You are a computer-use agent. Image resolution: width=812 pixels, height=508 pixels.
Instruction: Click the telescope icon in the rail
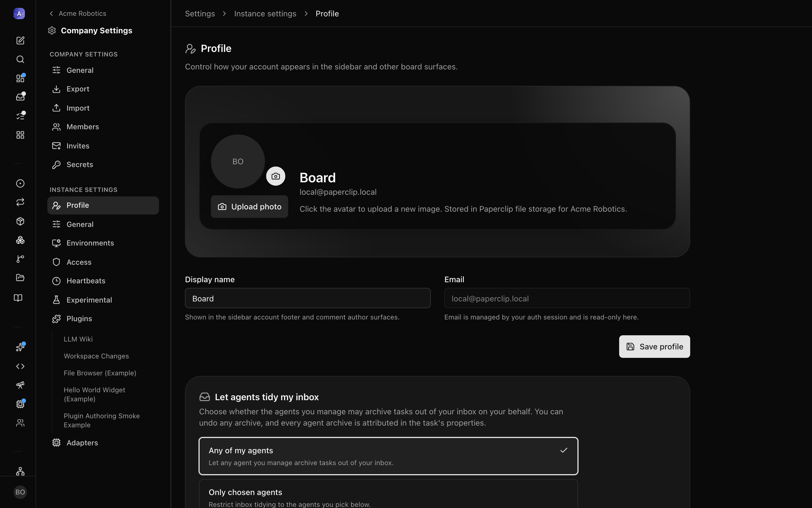[x=20, y=385]
